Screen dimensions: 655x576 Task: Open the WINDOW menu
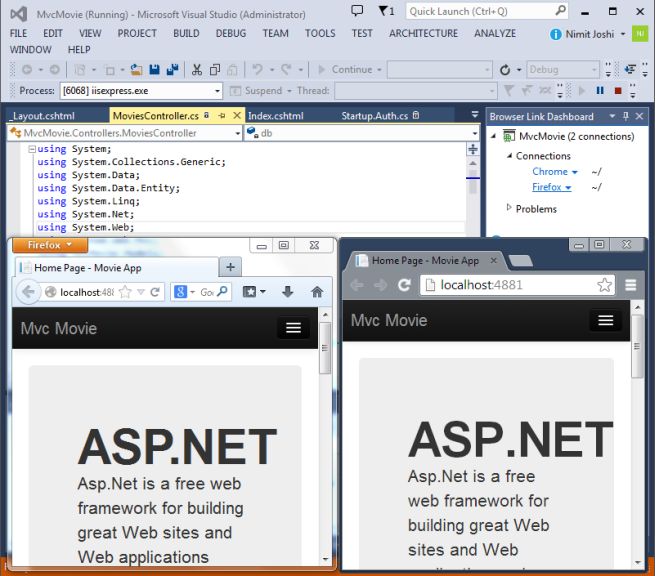[30, 50]
